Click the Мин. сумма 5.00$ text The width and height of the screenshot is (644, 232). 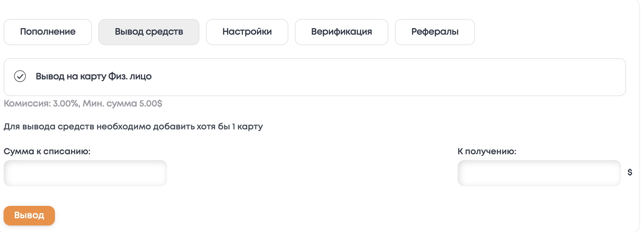122,104
